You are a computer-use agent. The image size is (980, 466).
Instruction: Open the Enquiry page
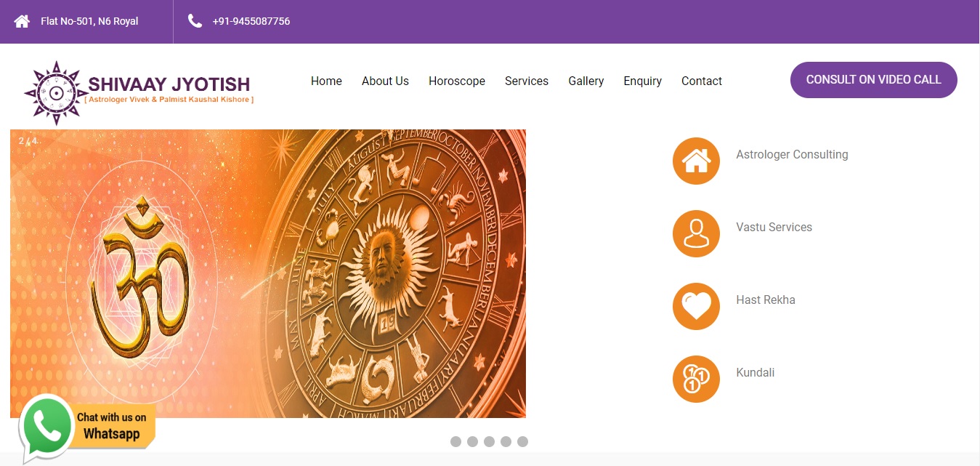coord(642,81)
